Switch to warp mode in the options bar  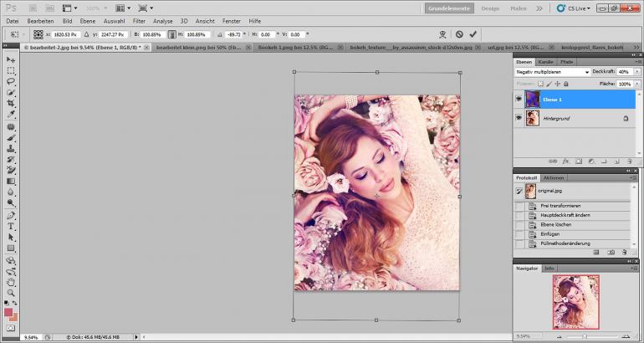tap(442, 34)
